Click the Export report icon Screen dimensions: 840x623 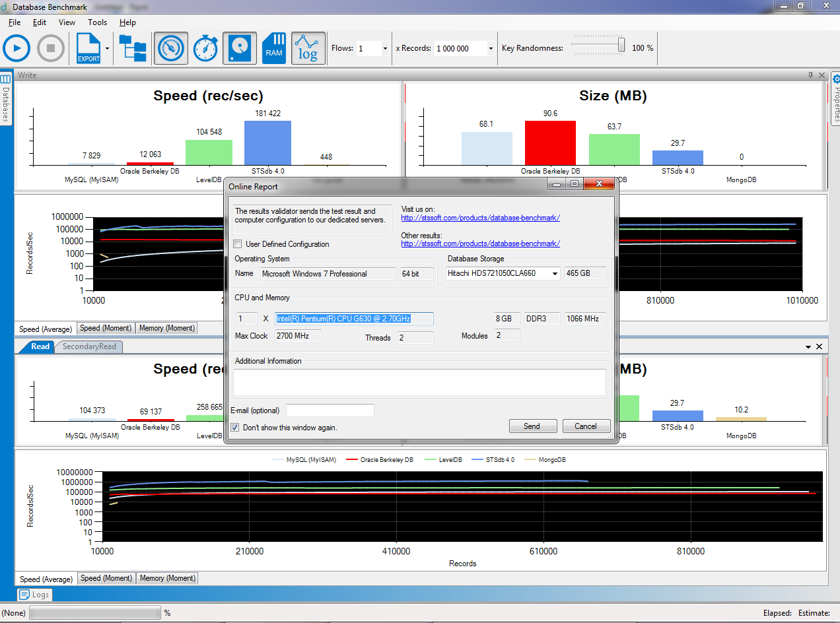point(88,48)
